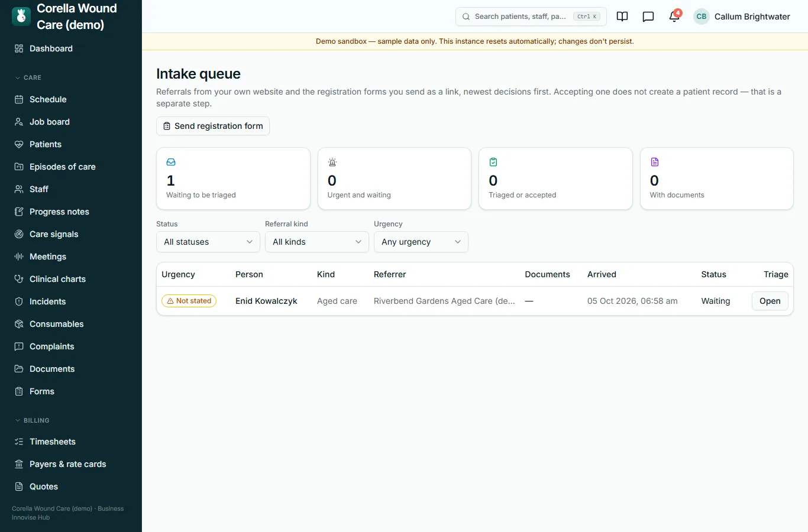Click the Arrived column header

point(602,274)
